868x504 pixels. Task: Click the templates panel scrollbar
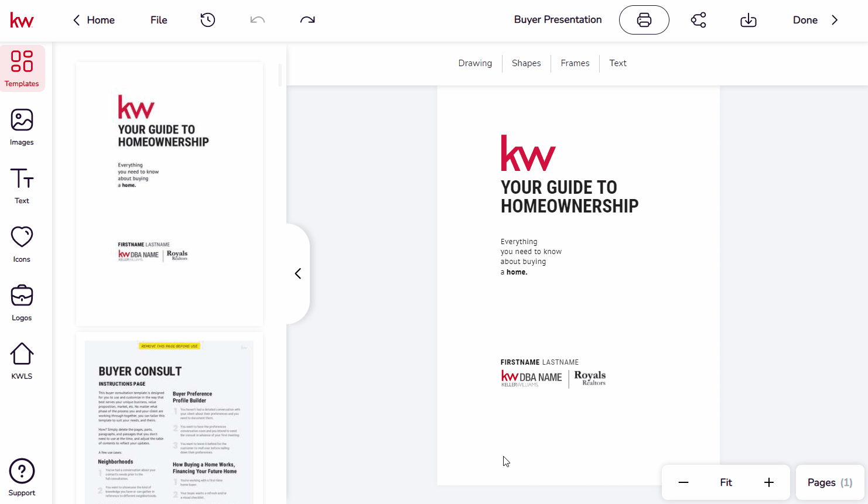click(x=280, y=75)
